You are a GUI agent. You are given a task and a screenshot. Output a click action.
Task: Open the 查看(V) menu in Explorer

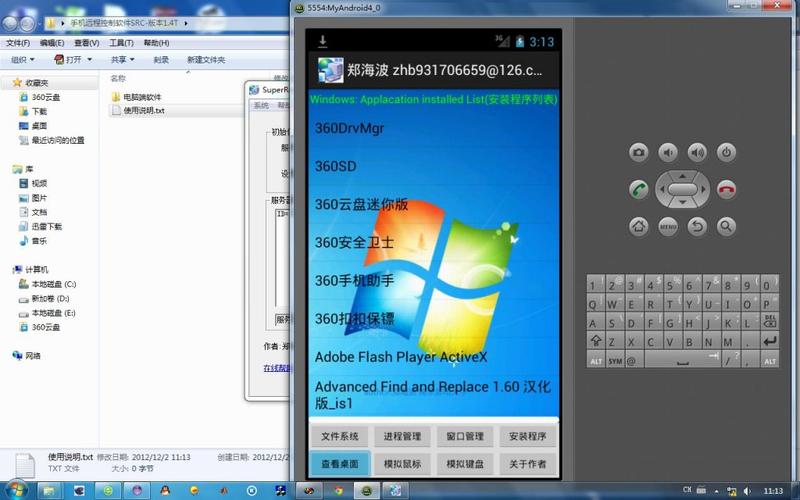click(86, 43)
